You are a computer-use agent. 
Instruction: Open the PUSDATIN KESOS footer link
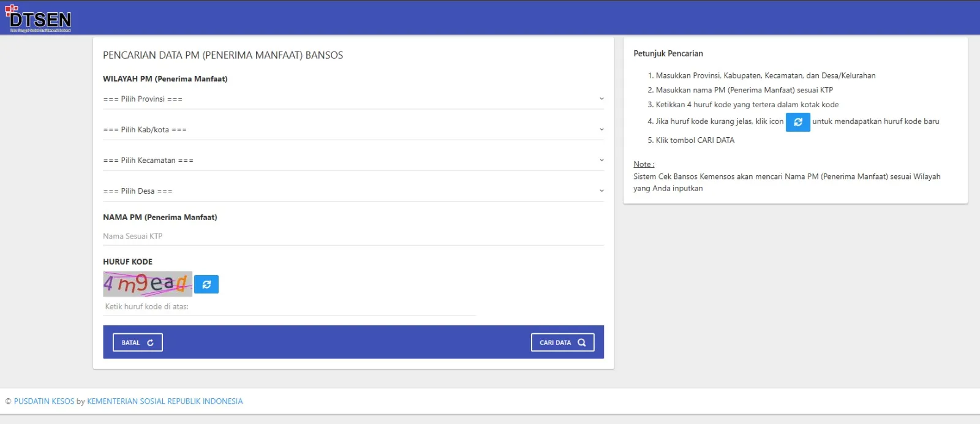click(x=44, y=401)
